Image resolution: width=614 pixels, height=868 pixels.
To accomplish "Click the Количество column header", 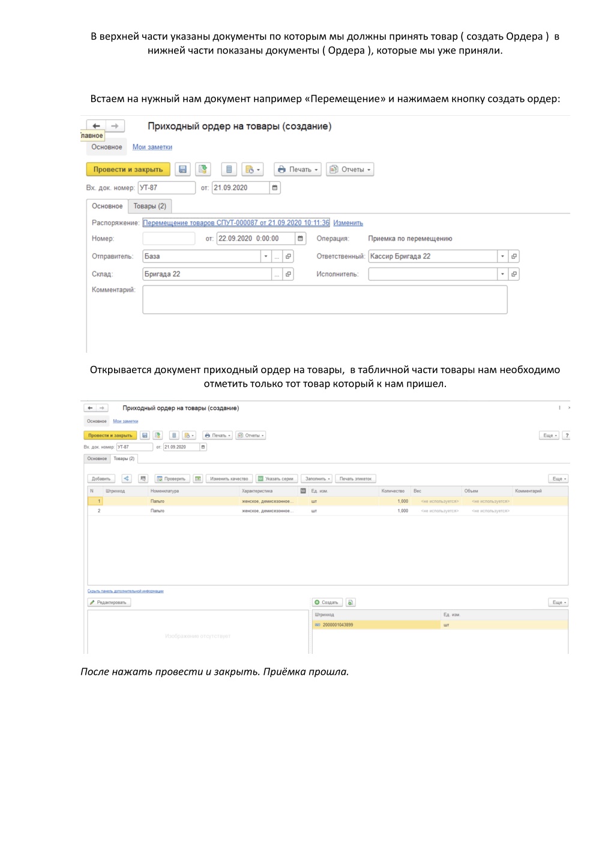I will click(394, 491).
